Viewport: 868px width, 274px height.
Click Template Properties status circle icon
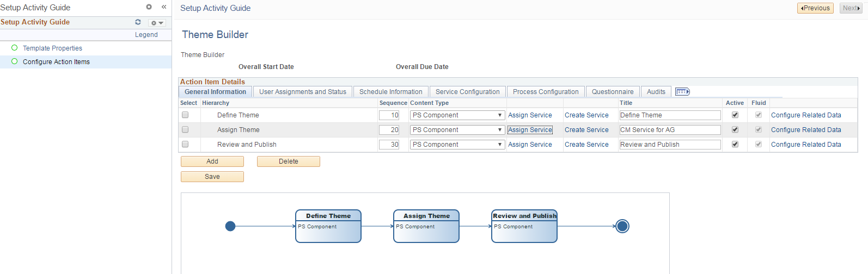pos(15,48)
